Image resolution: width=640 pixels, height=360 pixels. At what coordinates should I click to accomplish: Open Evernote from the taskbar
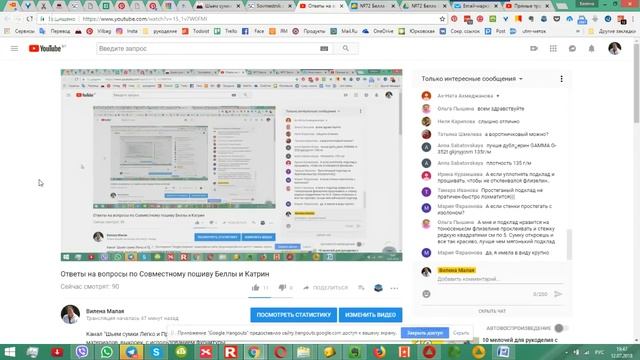pos(354,351)
